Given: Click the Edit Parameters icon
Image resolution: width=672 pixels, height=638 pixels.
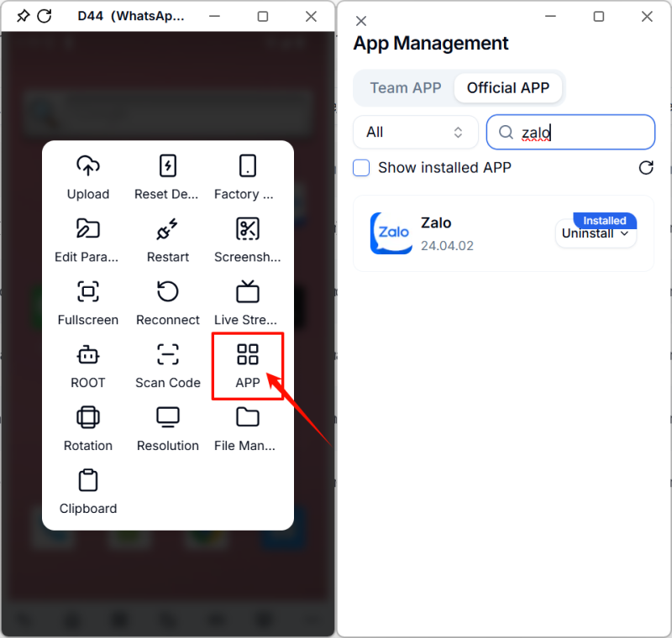Looking at the screenshot, I should [x=88, y=228].
